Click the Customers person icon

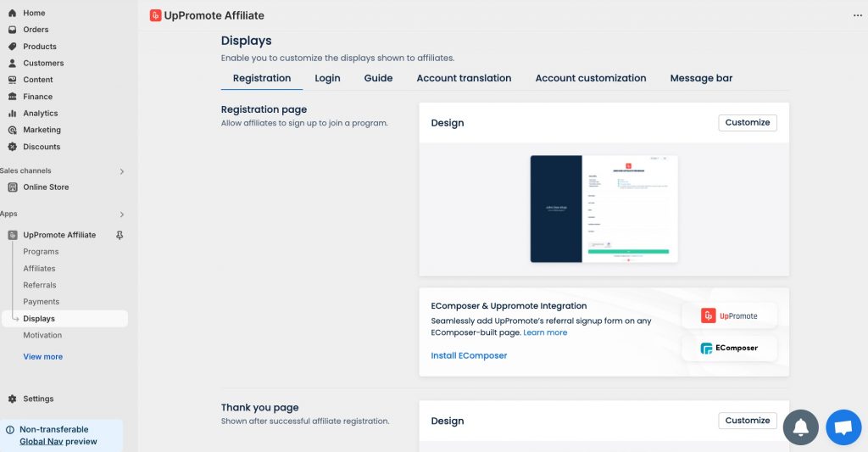(12, 63)
